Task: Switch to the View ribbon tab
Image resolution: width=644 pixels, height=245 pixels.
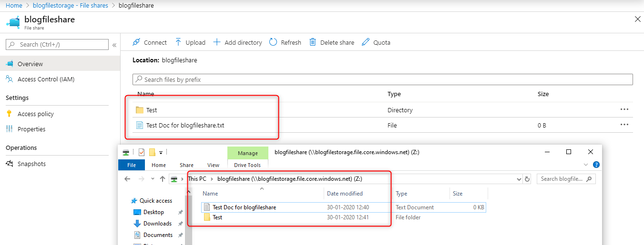Action: (x=214, y=165)
